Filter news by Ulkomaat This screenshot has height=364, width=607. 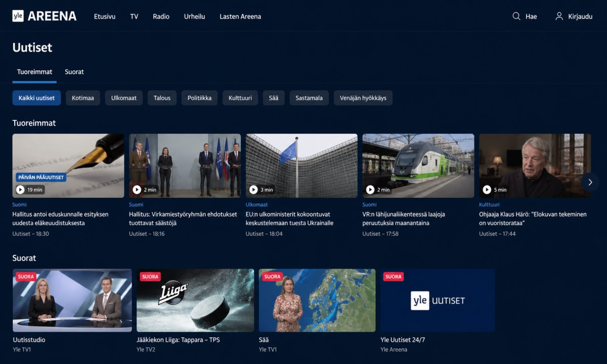(124, 98)
